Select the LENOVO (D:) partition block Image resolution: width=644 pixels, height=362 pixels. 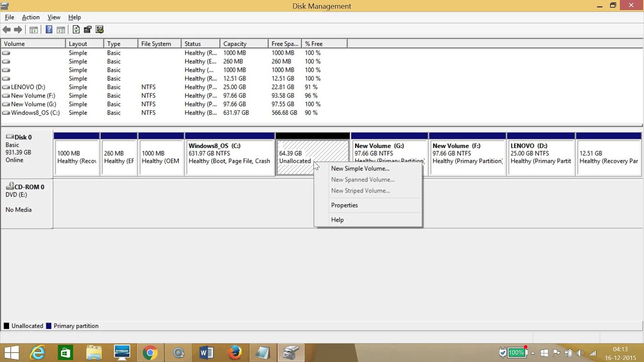541,154
